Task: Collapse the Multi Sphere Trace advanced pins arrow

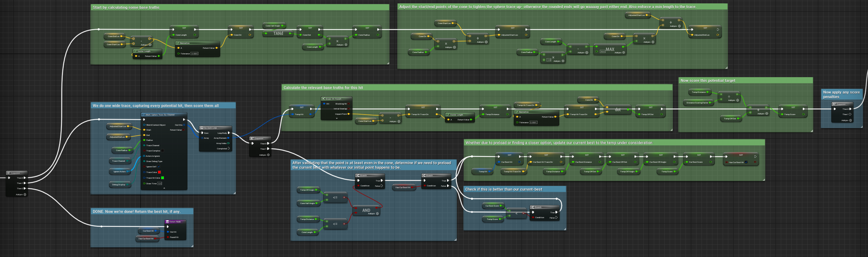Action: (x=164, y=188)
